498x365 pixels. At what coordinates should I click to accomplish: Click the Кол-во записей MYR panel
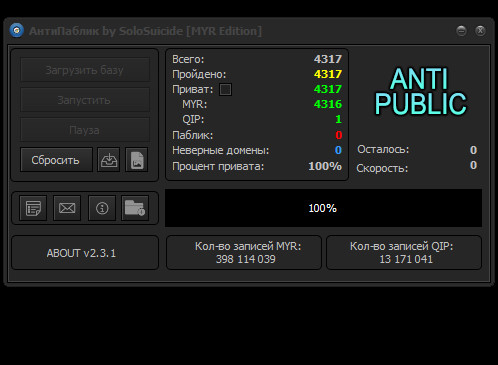coord(244,253)
